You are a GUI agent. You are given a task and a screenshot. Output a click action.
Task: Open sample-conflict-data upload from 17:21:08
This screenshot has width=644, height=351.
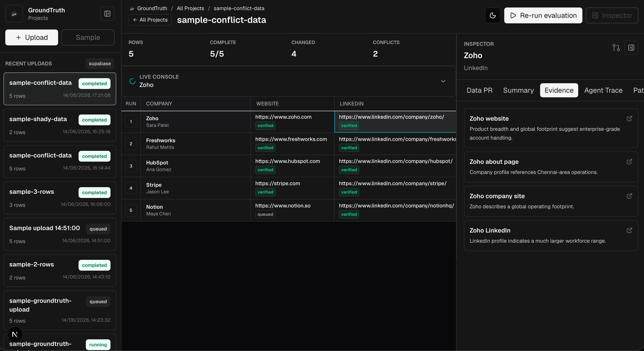[60, 89]
